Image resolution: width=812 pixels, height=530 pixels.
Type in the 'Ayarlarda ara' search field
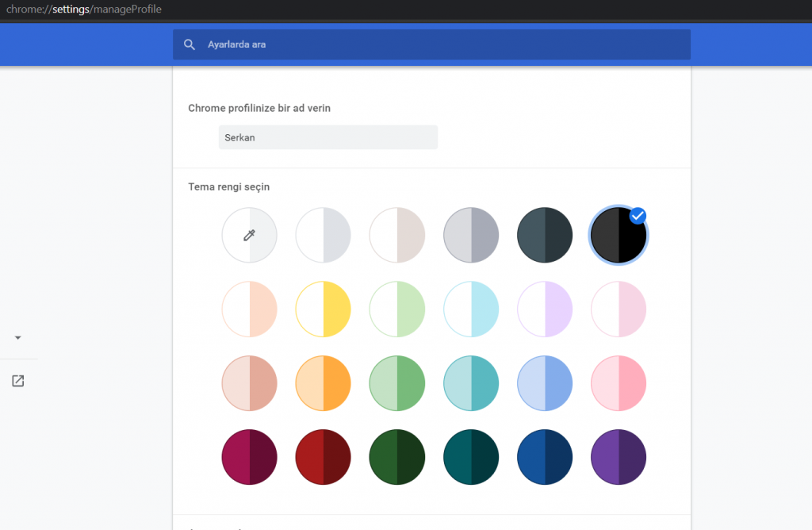(x=444, y=45)
